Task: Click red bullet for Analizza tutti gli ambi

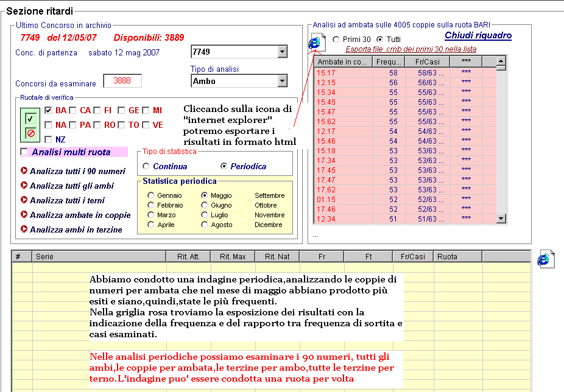Action: pyautogui.click(x=24, y=186)
